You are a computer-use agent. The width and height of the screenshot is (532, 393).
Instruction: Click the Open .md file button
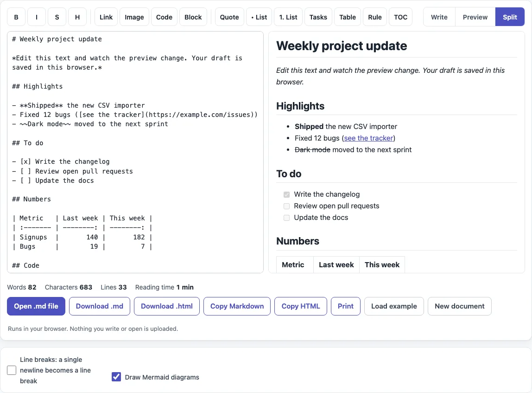pos(36,306)
